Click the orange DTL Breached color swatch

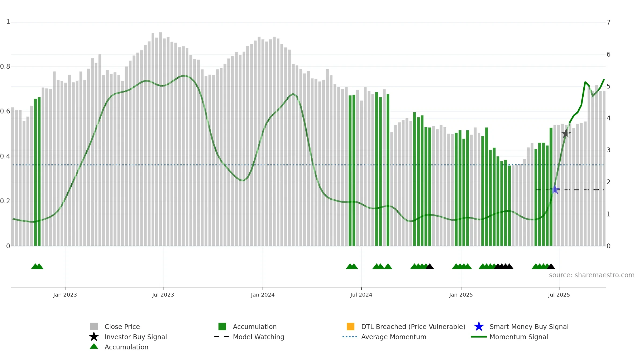tap(350, 327)
